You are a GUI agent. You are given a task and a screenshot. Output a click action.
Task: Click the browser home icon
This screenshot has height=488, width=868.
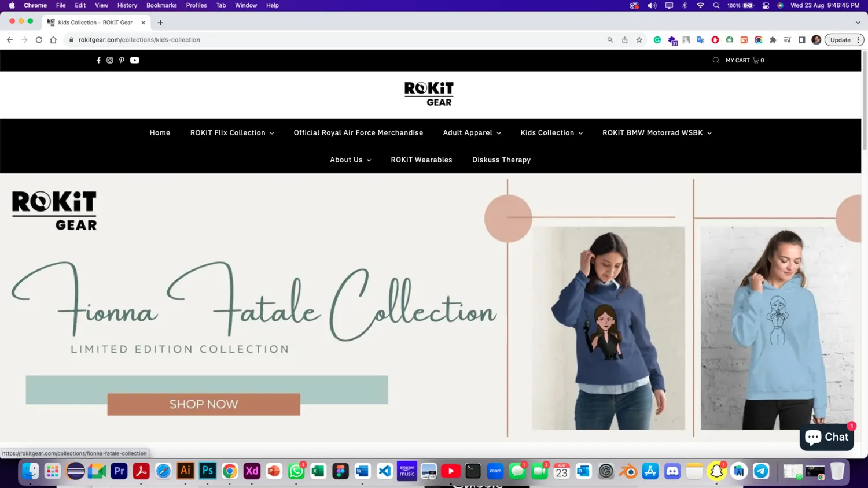point(53,40)
